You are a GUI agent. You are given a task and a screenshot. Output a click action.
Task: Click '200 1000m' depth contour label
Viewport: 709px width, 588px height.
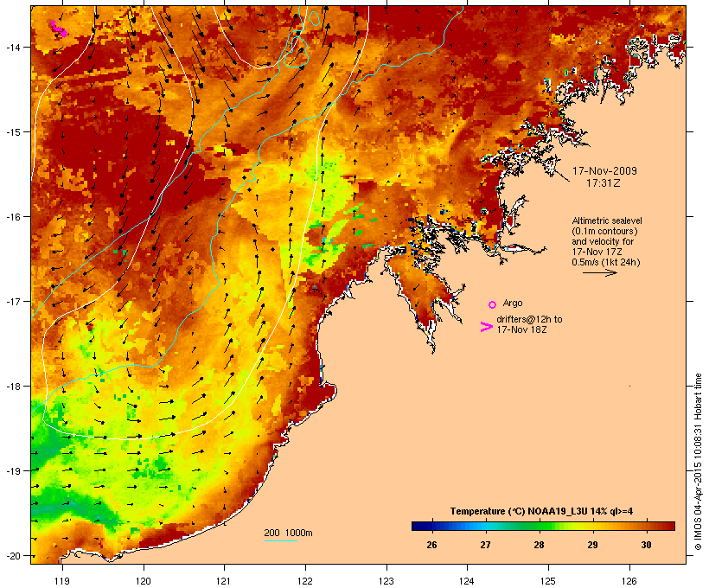288,533
